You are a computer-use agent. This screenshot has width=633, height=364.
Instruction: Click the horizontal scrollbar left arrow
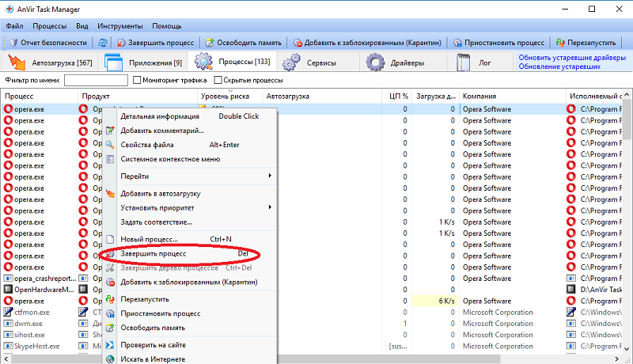pyautogui.click(x=6, y=358)
